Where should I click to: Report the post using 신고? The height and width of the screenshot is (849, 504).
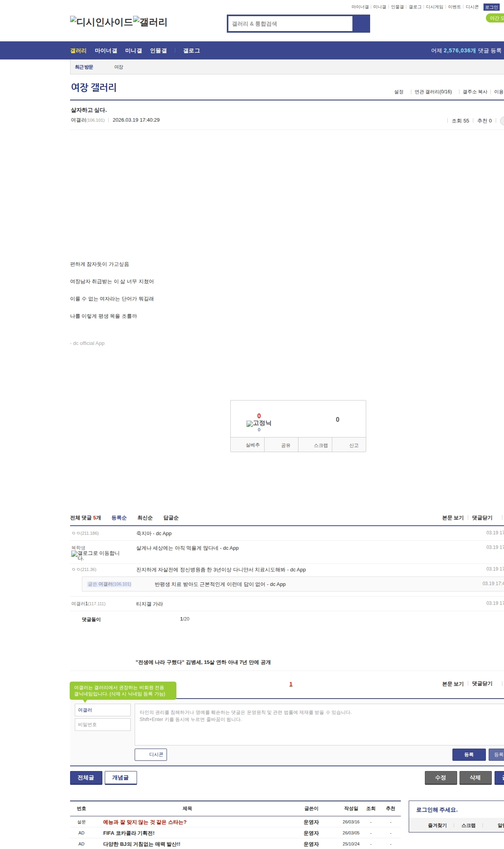[x=354, y=445]
